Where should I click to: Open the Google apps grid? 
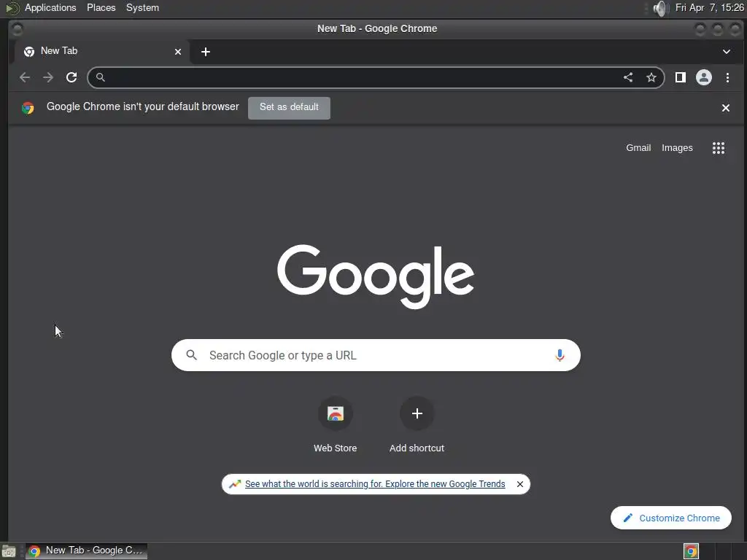pos(719,148)
